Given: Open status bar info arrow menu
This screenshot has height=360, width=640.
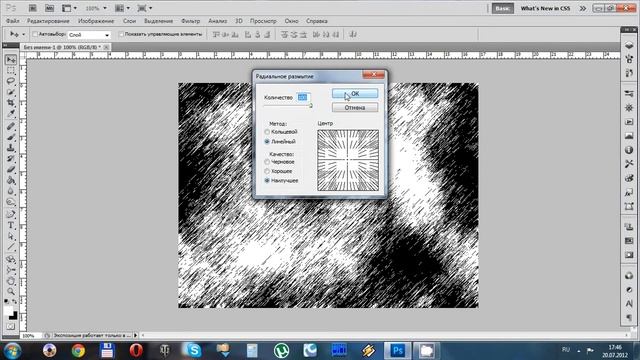Looking at the screenshot, I should click(136, 336).
